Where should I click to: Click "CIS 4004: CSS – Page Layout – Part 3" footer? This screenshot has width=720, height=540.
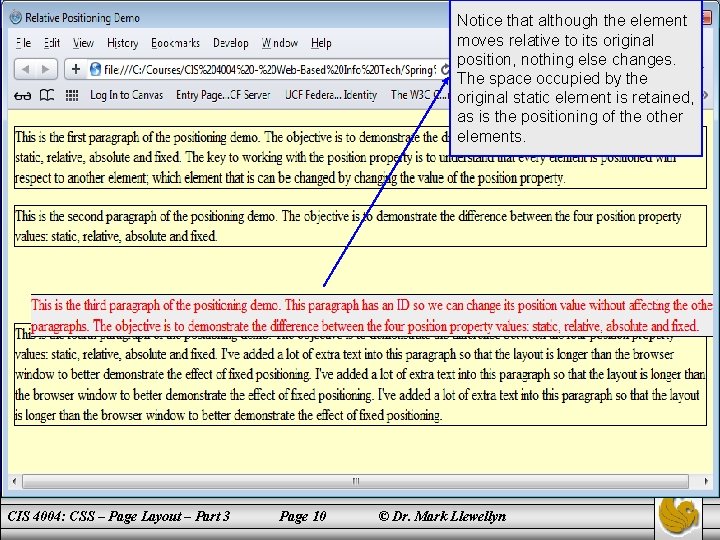click(118, 517)
